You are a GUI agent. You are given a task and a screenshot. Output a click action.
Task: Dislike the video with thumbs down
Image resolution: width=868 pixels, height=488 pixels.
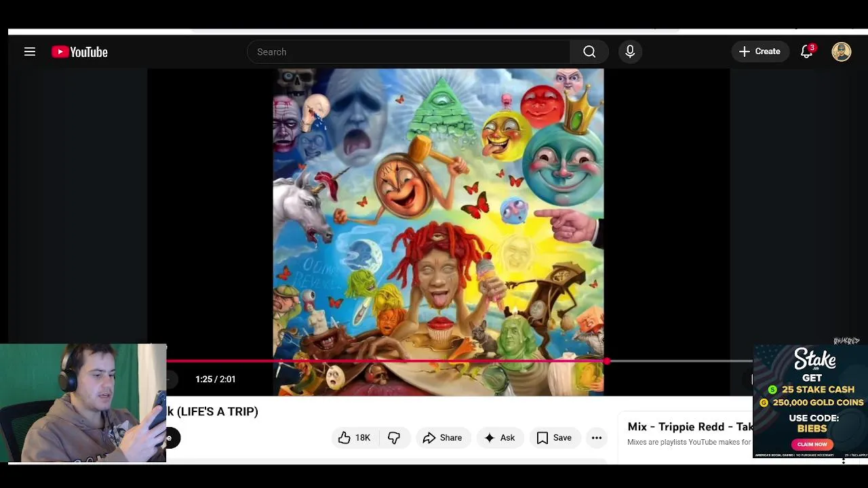click(x=394, y=438)
